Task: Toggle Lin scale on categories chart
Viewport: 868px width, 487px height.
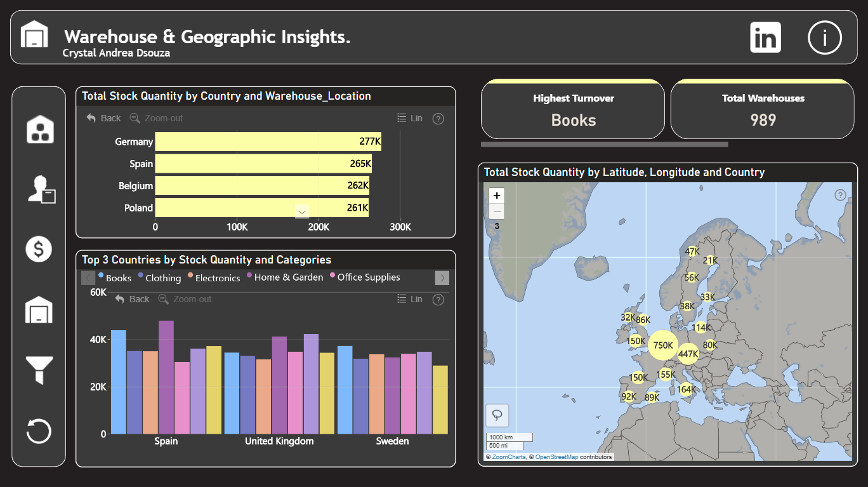Action: click(x=410, y=299)
